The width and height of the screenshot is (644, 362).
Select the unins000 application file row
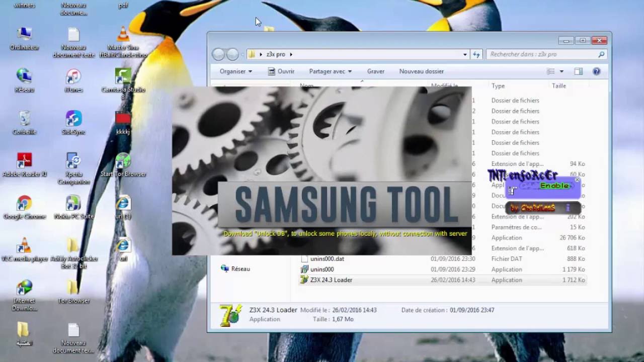(x=443, y=269)
